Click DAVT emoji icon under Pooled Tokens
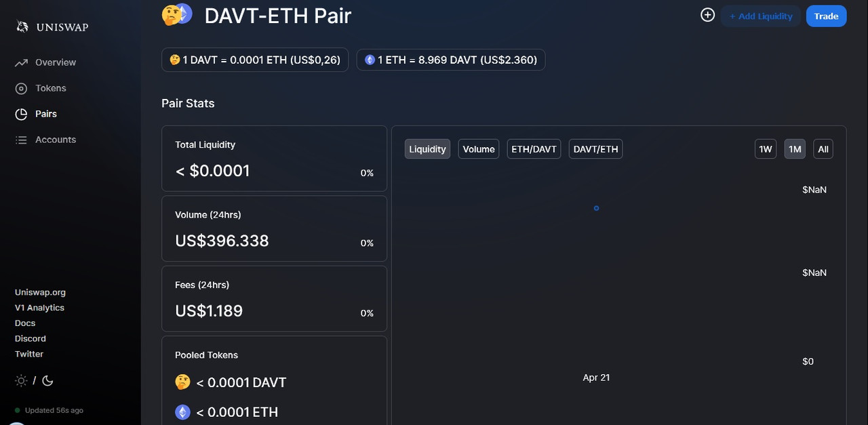 pos(182,382)
